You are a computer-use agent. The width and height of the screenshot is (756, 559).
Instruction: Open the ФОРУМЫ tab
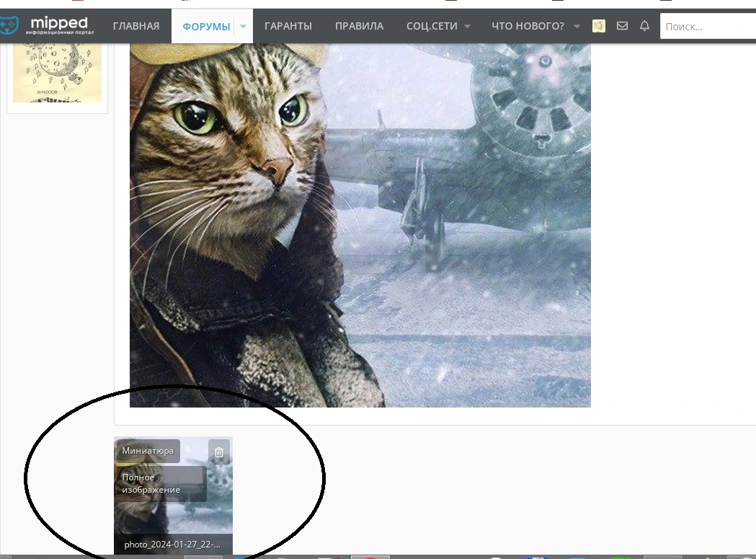coord(206,27)
